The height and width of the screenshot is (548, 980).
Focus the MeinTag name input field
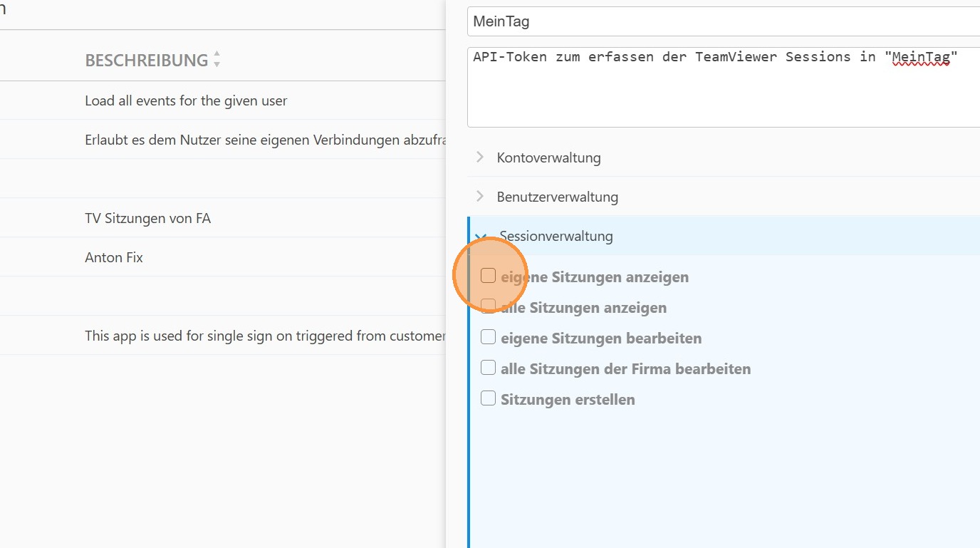click(719, 21)
